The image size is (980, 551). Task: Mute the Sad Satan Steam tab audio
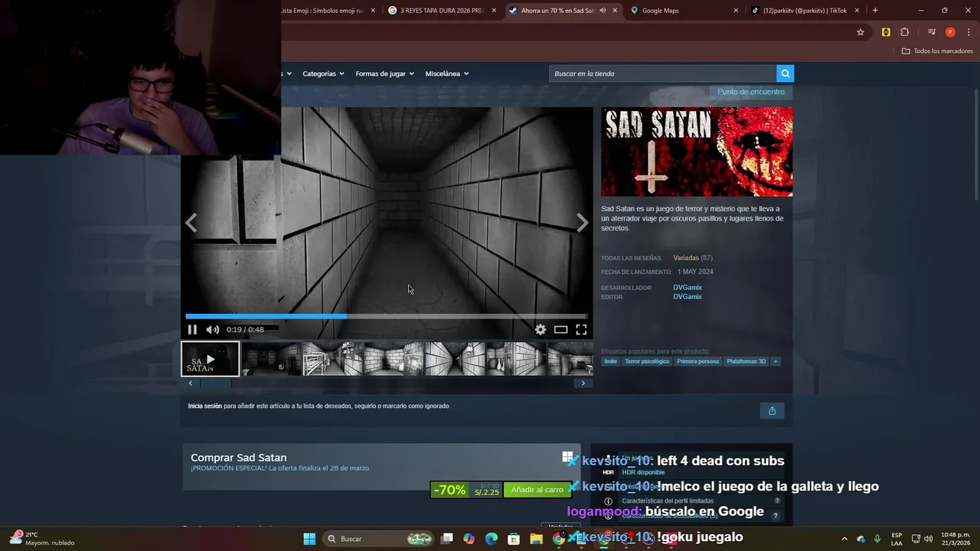click(x=603, y=11)
